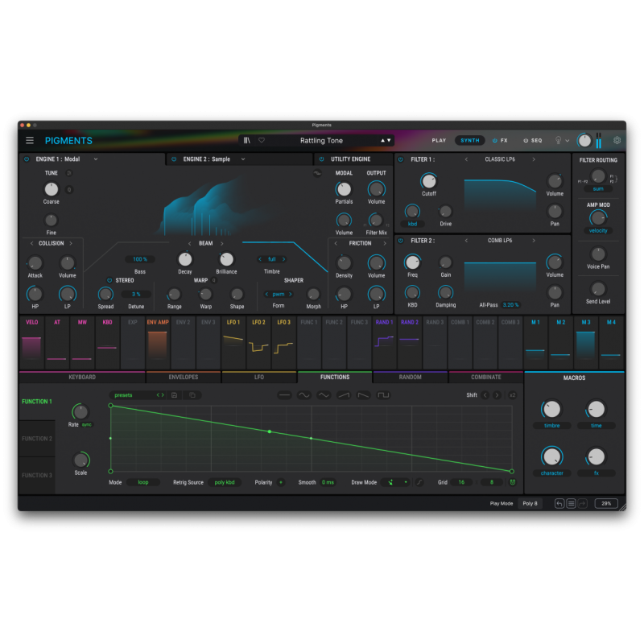Open the FUNCTIONS modulation tab
Image resolution: width=644 pixels, height=644 pixels.
pyautogui.click(x=335, y=376)
